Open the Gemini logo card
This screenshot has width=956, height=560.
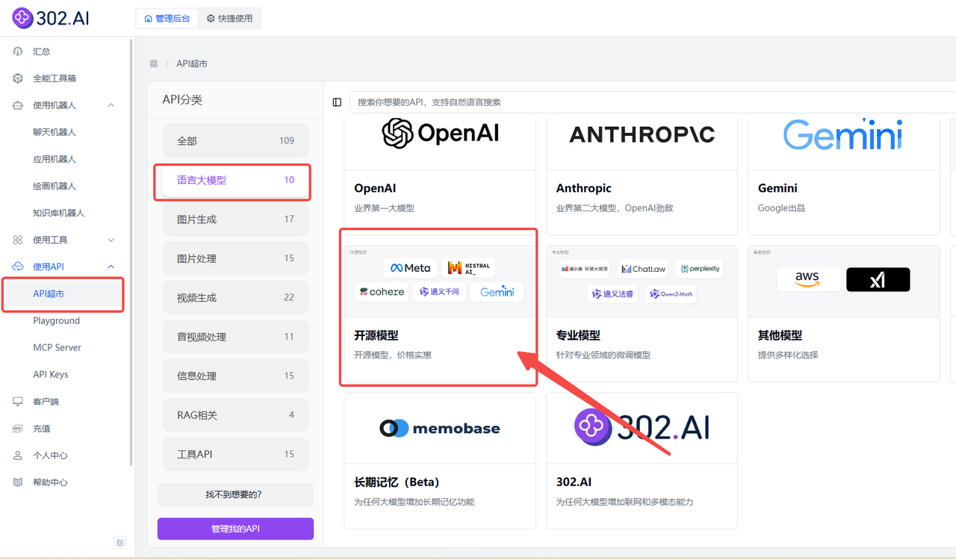(x=843, y=134)
